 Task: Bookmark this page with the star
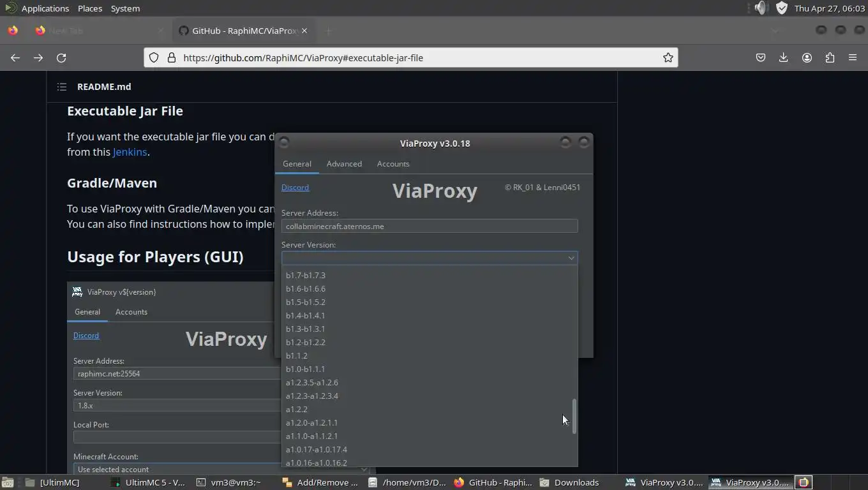coord(668,57)
